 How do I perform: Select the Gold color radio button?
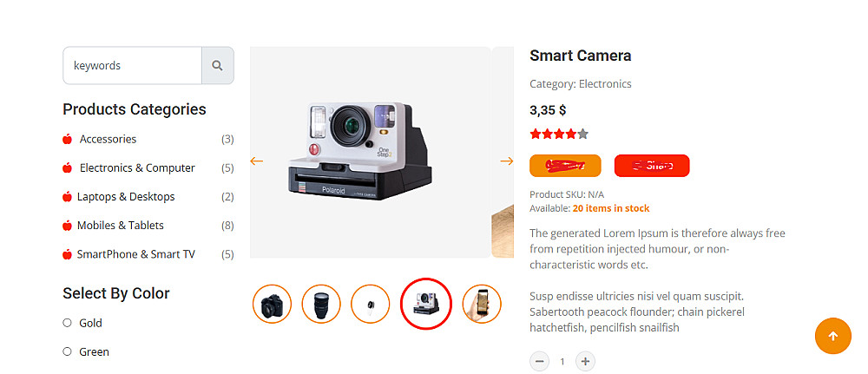(67, 323)
